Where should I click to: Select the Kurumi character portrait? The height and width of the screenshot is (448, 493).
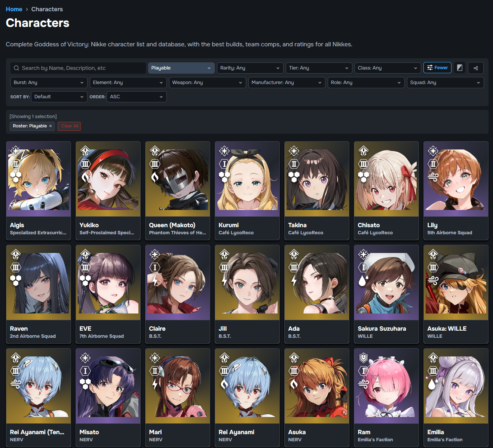pyautogui.click(x=247, y=180)
